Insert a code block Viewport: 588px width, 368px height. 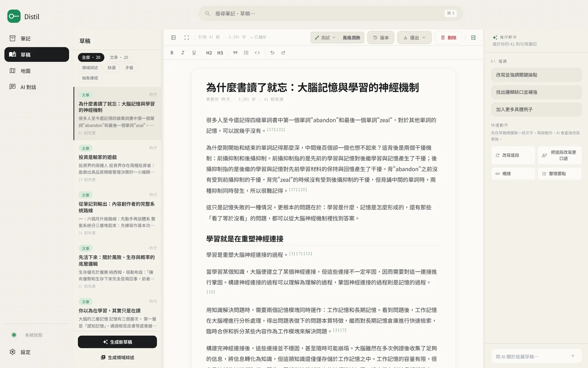[x=257, y=53]
